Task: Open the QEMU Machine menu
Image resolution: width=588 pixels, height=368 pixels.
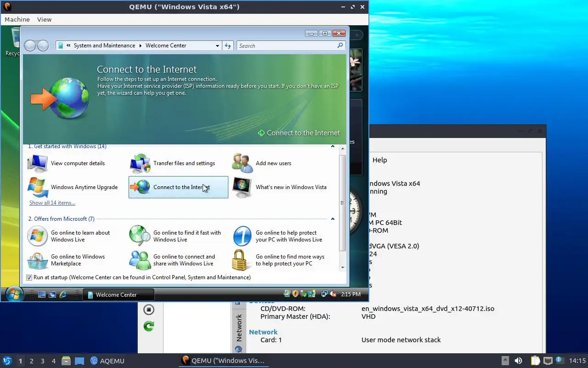Action: [17, 19]
